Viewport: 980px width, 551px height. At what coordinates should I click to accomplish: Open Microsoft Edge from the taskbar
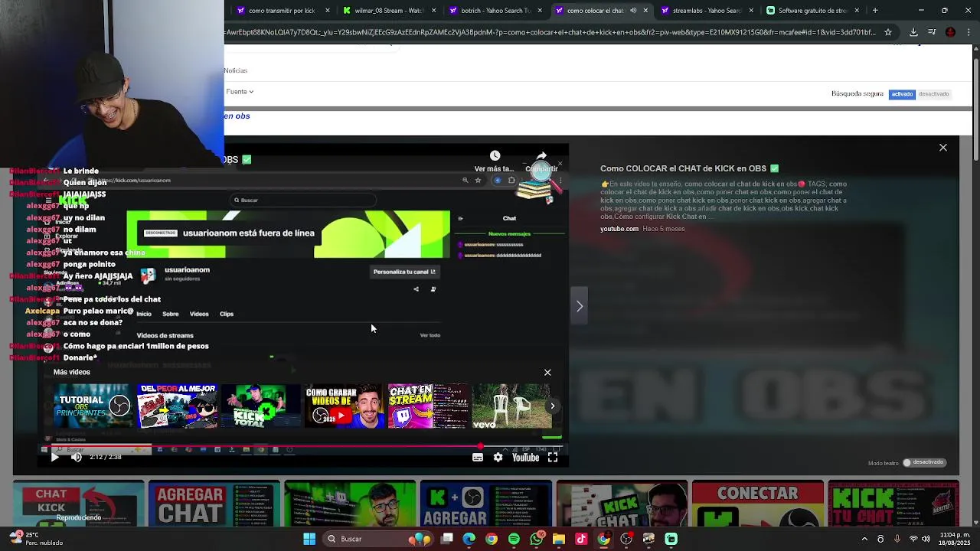point(469,539)
